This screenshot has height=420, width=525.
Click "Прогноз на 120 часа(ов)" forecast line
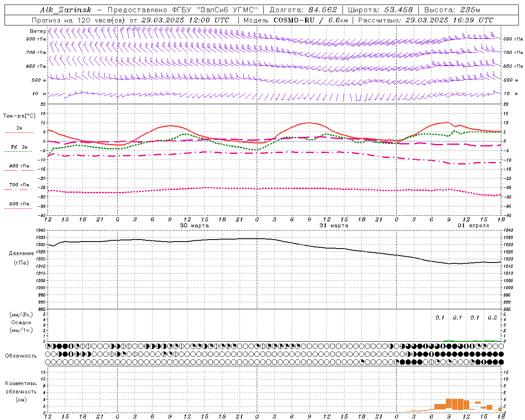tap(79, 20)
